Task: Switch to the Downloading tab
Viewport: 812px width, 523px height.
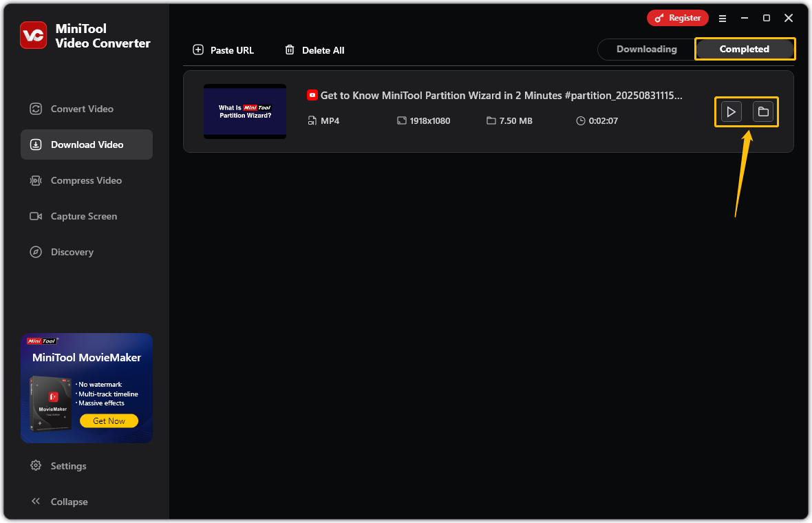Action: [x=646, y=49]
